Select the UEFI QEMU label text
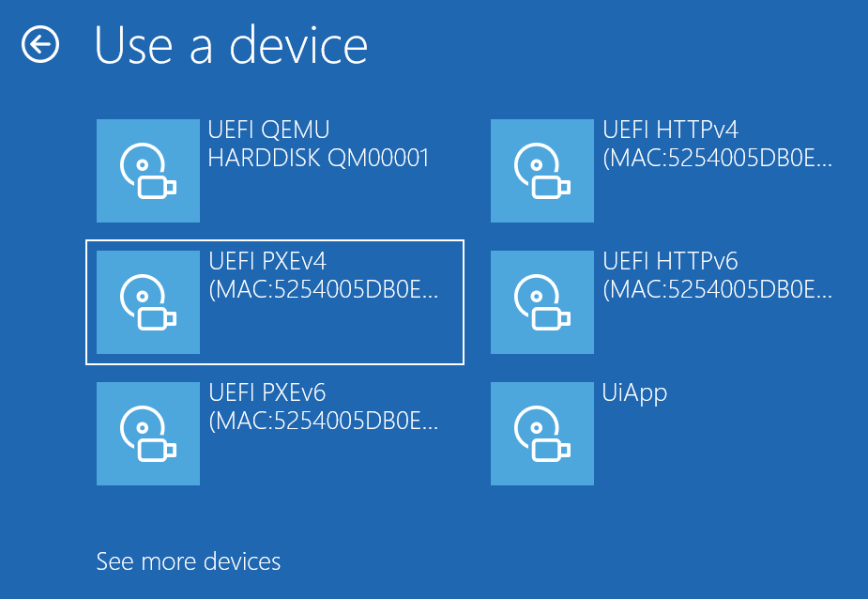This screenshot has width=868, height=599. click(268, 131)
